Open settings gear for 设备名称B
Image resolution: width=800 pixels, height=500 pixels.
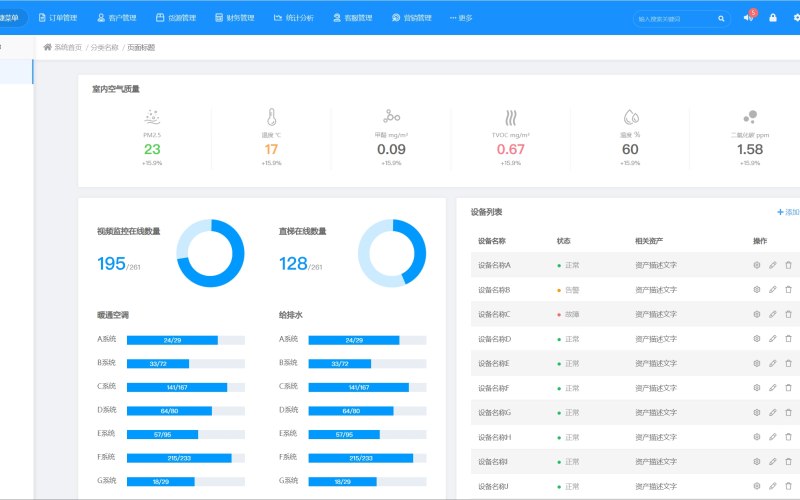[757, 289]
